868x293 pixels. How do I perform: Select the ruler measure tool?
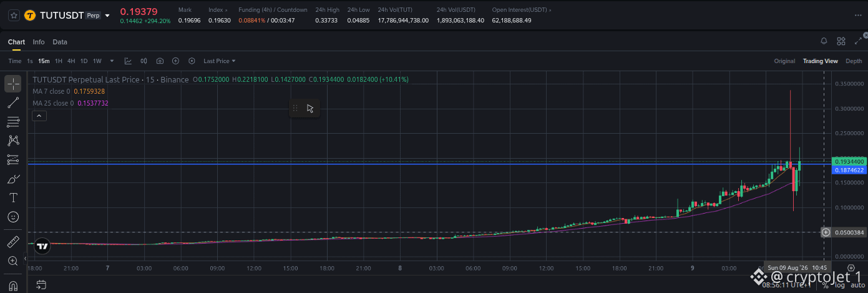tap(13, 241)
